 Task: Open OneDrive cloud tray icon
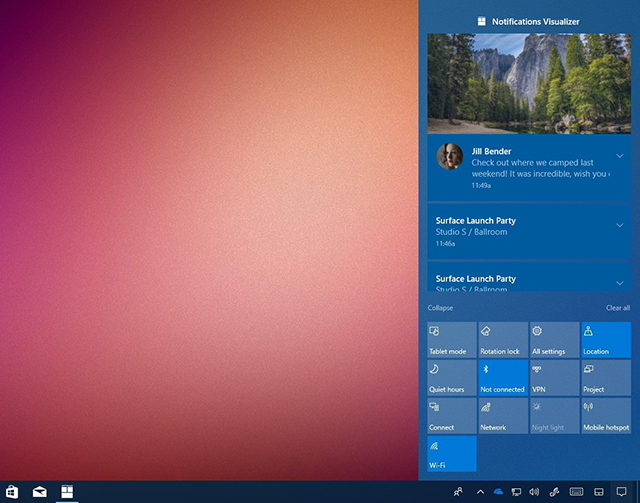[x=498, y=492]
